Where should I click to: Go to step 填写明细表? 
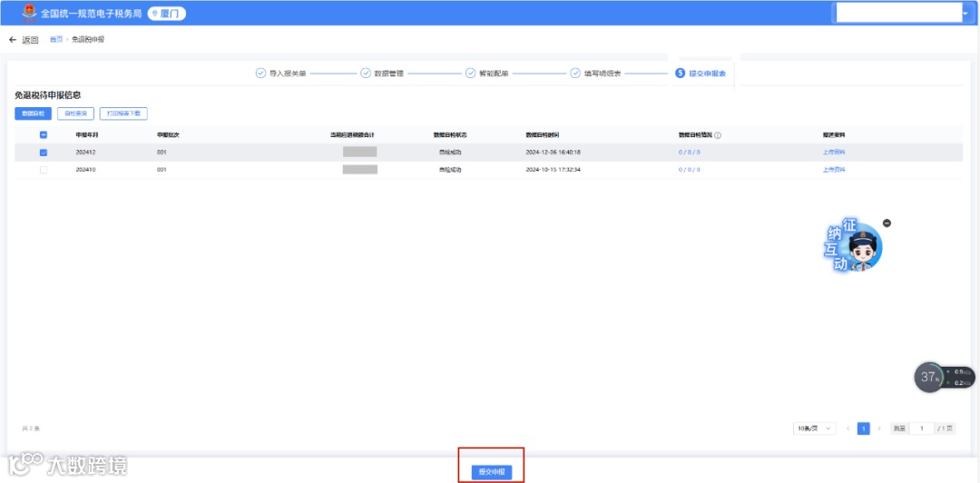coord(595,74)
